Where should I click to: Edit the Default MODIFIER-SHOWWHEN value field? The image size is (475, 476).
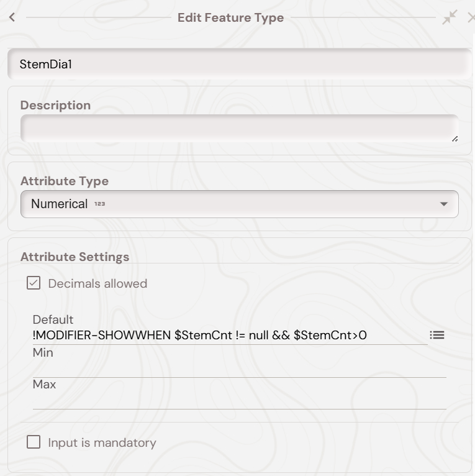(230, 336)
